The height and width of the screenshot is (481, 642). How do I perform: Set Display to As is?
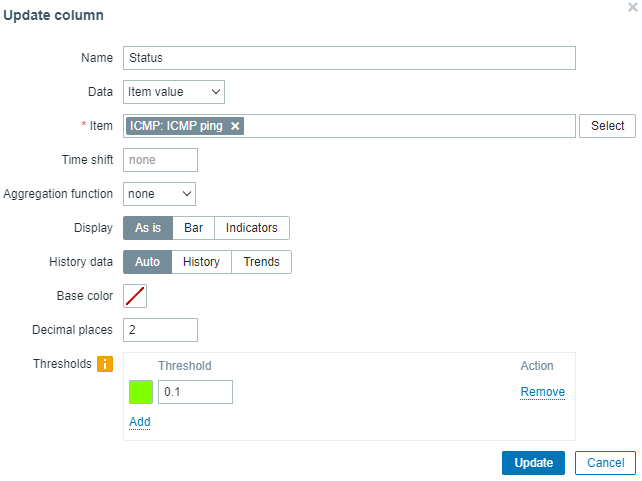pyautogui.click(x=148, y=228)
